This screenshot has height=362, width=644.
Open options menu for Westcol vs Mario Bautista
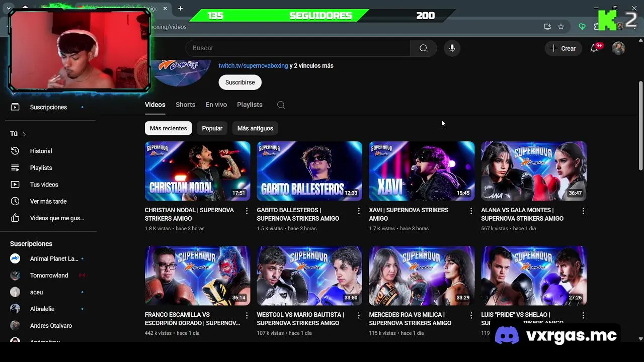[x=359, y=316]
